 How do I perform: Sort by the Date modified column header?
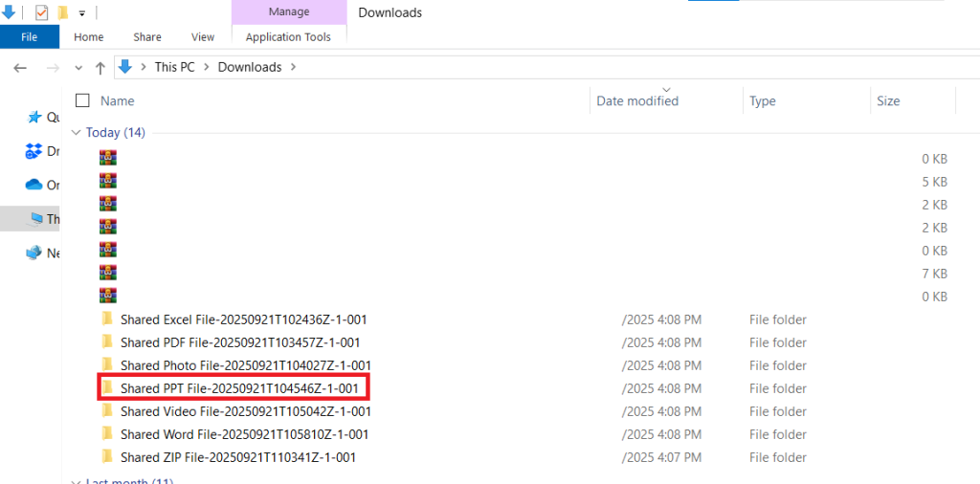click(637, 101)
